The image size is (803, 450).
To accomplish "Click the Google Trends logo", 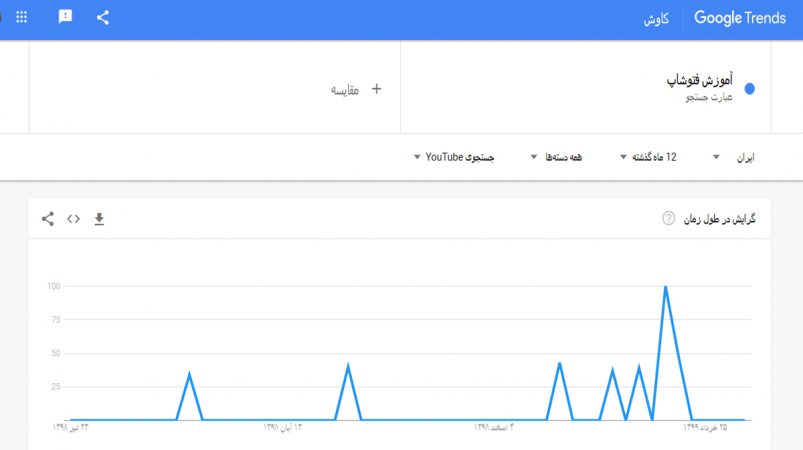I will point(739,18).
